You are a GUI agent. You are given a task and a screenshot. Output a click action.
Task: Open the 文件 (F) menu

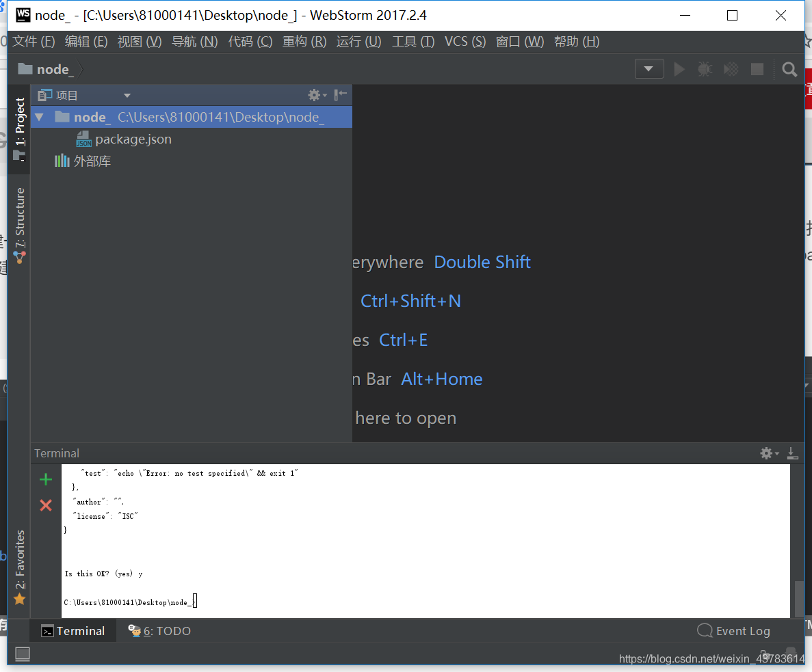[34, 42]
